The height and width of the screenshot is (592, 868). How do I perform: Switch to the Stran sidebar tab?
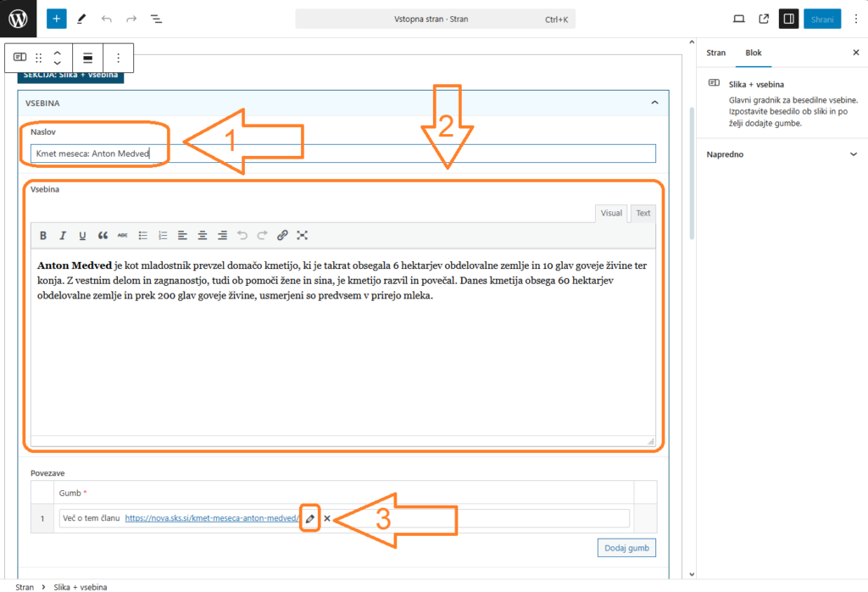tap(716, 53)
